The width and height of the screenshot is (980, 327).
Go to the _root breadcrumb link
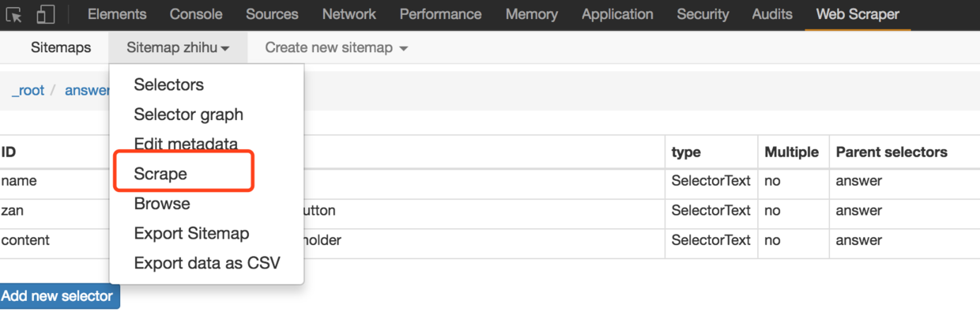coord(28,90)
